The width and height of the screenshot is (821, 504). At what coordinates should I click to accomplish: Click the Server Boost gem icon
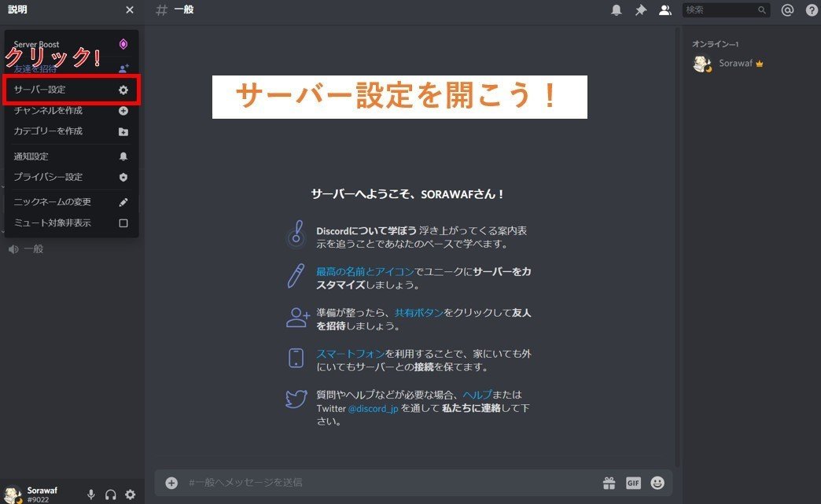[x=123, y=44]
